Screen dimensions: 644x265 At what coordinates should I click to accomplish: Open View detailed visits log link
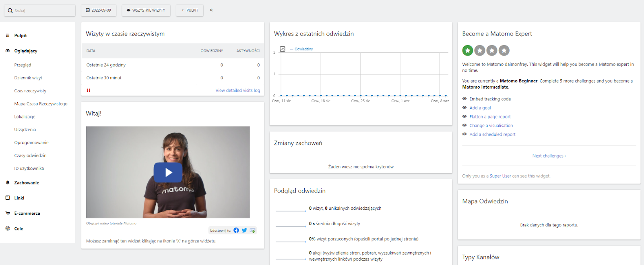pyautogui.click(x=237, y=90)
